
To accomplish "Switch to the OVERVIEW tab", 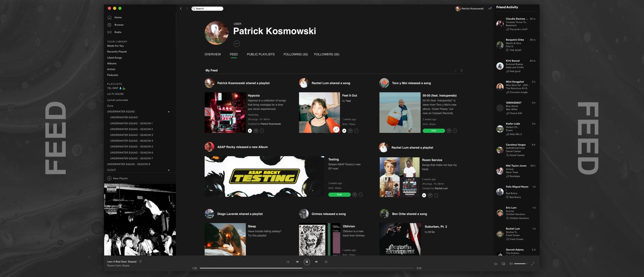I will click(213, 54).
